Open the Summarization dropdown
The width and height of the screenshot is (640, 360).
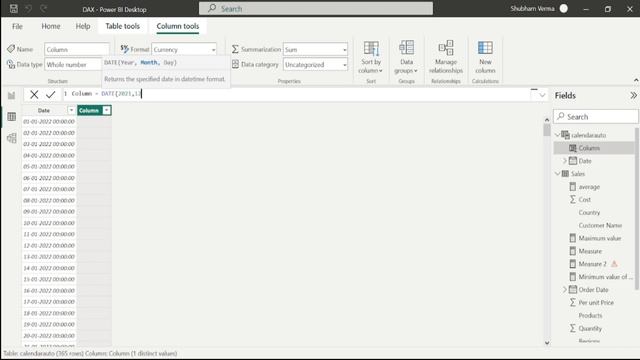click(x=344, y=50)
